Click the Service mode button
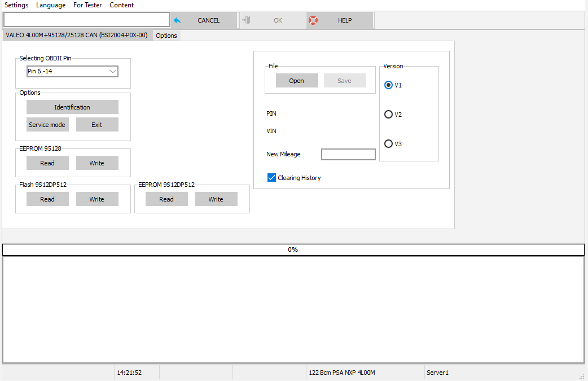This screenshot has width=588, height=381. (x=47, y=125)
